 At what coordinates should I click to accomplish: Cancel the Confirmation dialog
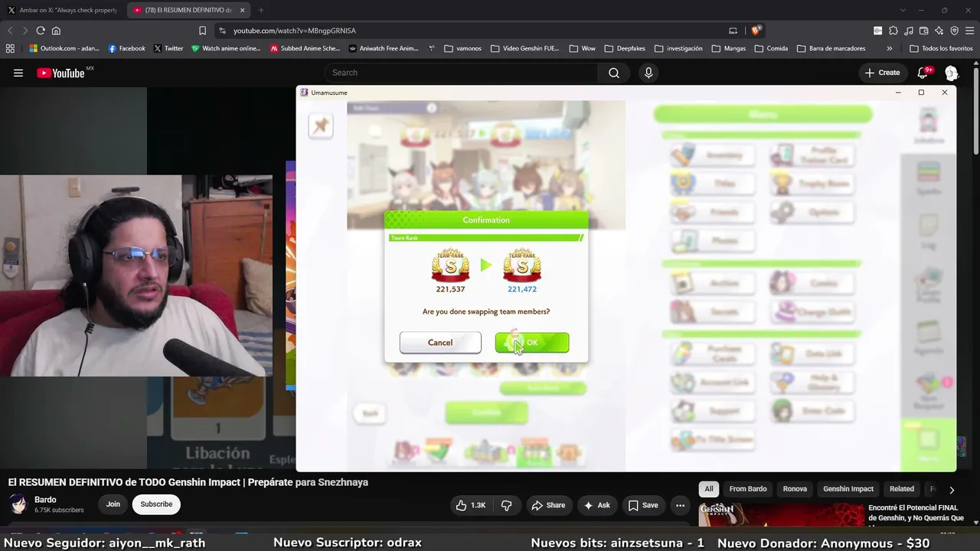[x=440, y=343]
